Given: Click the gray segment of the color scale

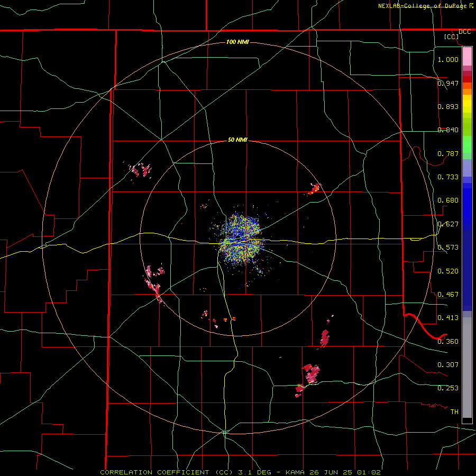Looking at the screenshot, I should coord(467,368).
